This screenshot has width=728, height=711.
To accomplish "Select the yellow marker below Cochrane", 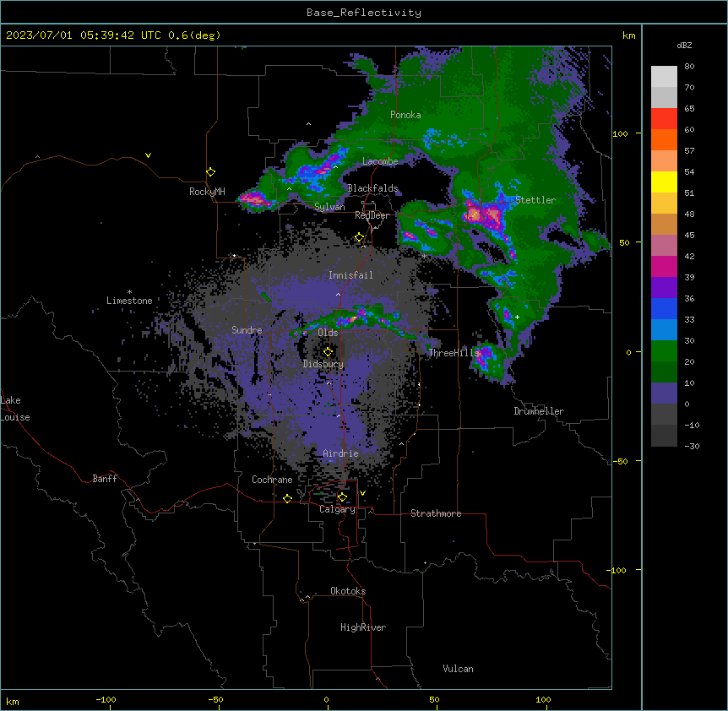I will pyautogui.click(x=287, y=498).
